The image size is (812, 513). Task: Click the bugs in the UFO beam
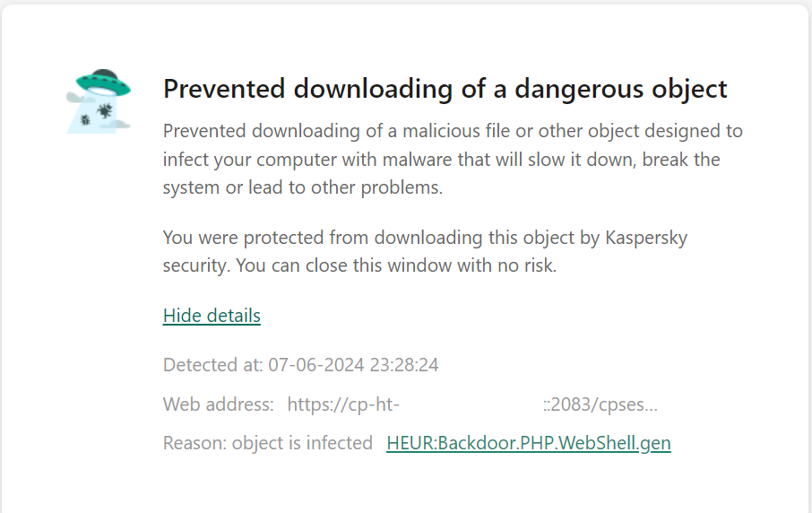[98, 114]
